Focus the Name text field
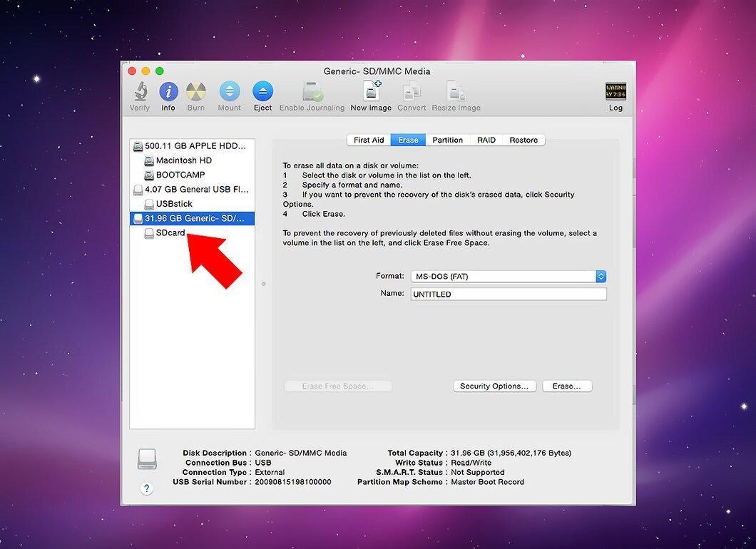Screen dimensions: 756x549 [x=509, y=294]
